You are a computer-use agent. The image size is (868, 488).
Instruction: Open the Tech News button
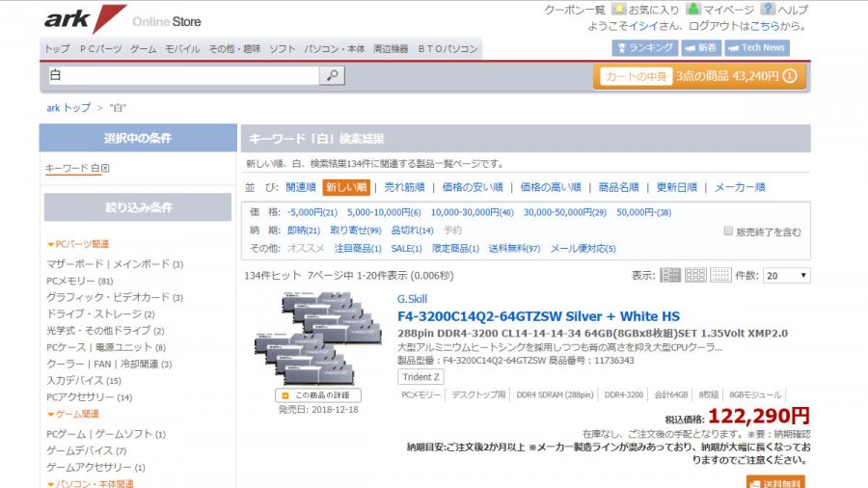point(757,48)
